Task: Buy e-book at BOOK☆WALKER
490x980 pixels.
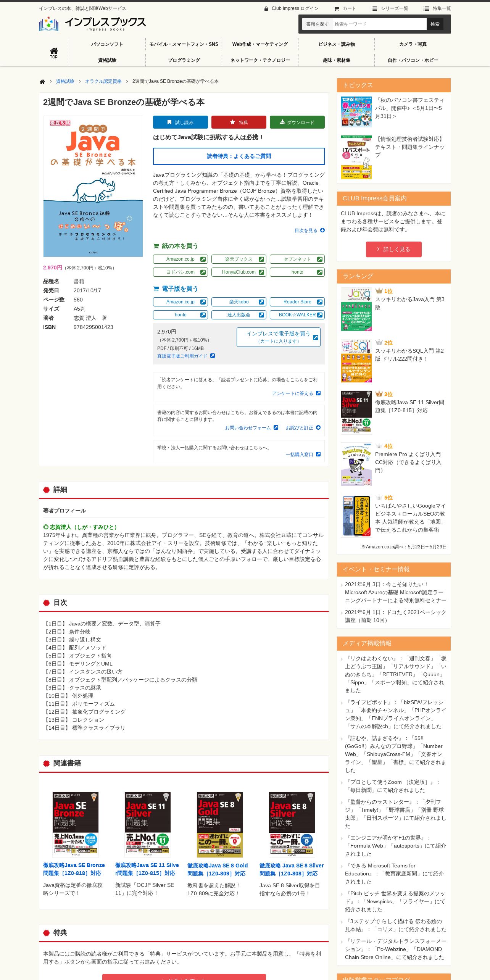Action: (297, 315)
